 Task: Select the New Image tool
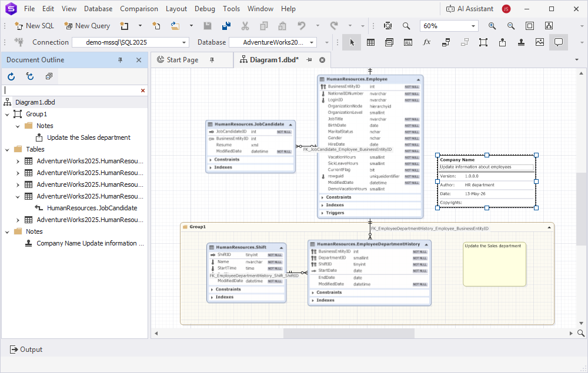(540, 42)
